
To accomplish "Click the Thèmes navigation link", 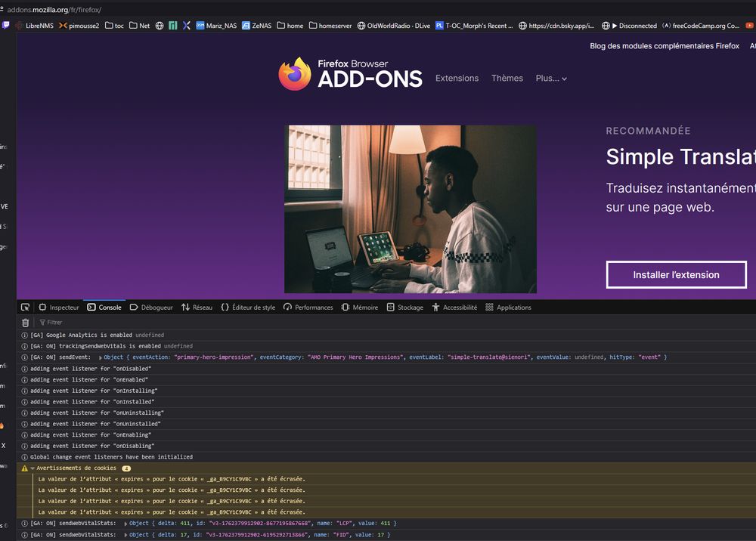I will (507, 78).
